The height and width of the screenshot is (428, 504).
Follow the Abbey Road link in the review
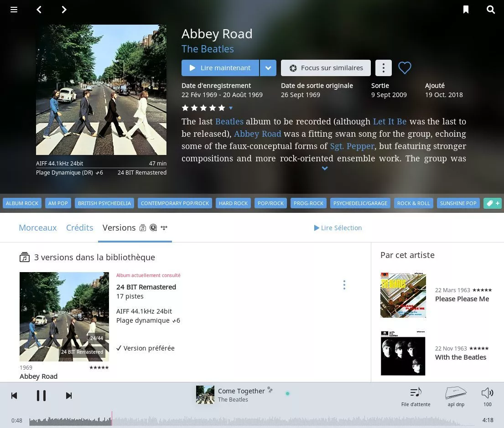(x=257, y=134)
